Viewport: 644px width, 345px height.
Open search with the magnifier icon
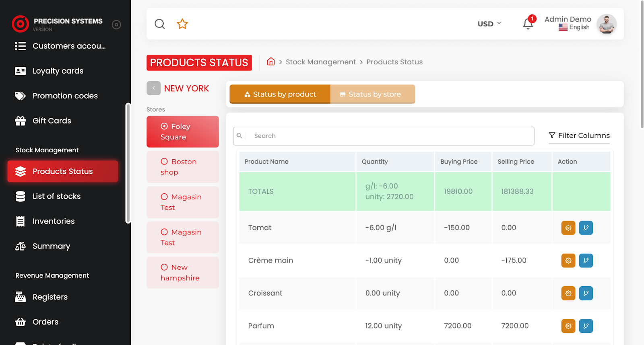pyautogui.click(x=160, y=24)
